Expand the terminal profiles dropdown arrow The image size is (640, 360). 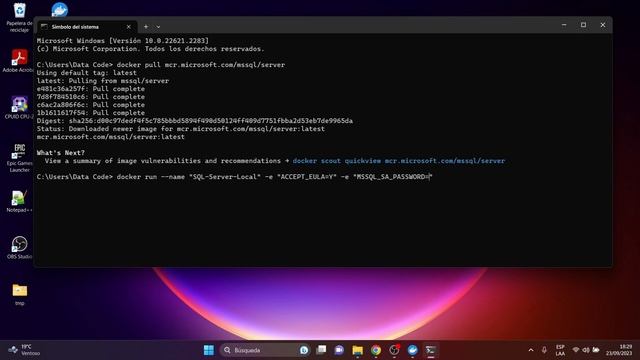tap(158, 27)
